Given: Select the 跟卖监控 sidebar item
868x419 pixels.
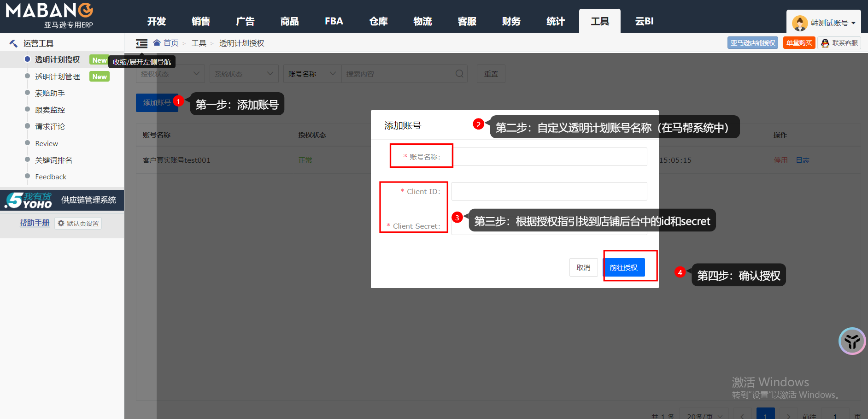Looking at the screenshot, I should coord(49,110).
